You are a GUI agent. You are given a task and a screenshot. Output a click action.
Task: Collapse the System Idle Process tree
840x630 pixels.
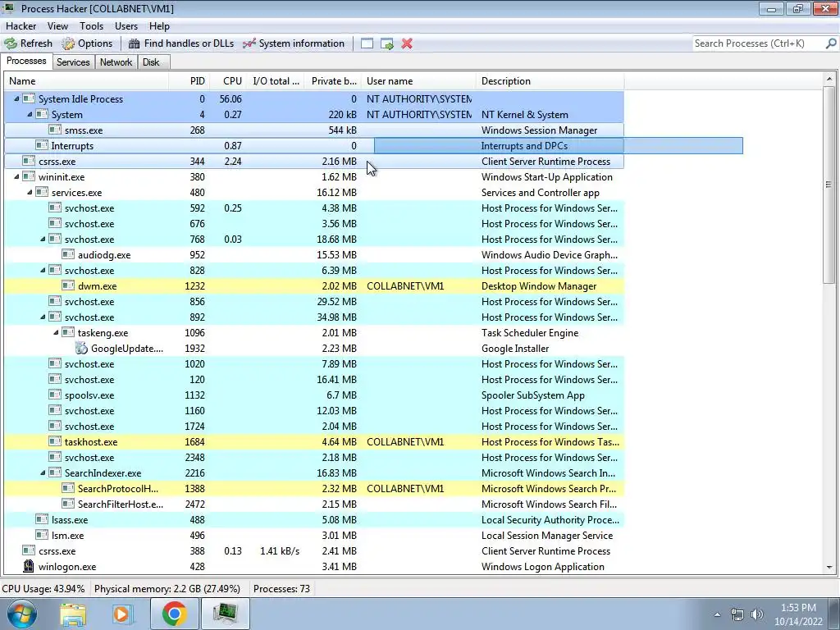pos(16,98)
